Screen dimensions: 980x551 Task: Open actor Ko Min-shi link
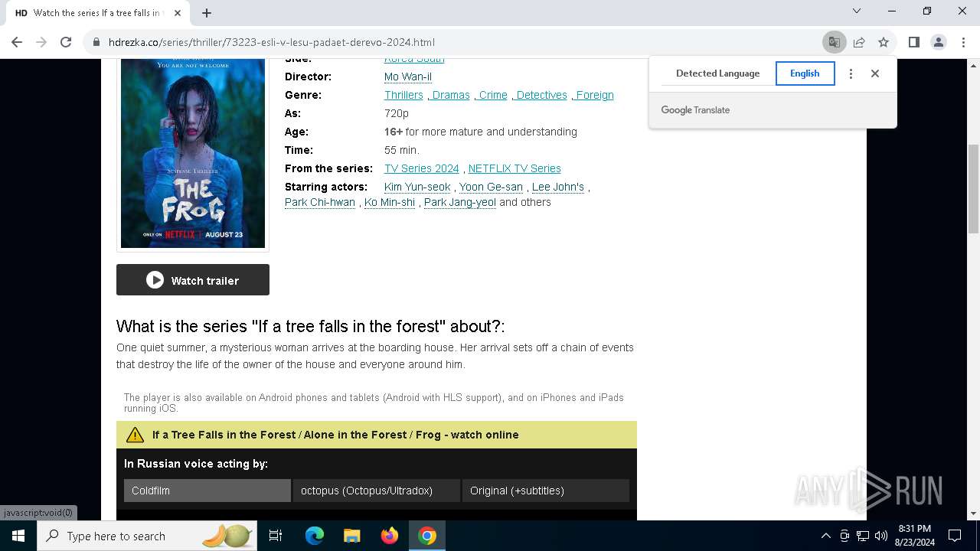[390, 202]
